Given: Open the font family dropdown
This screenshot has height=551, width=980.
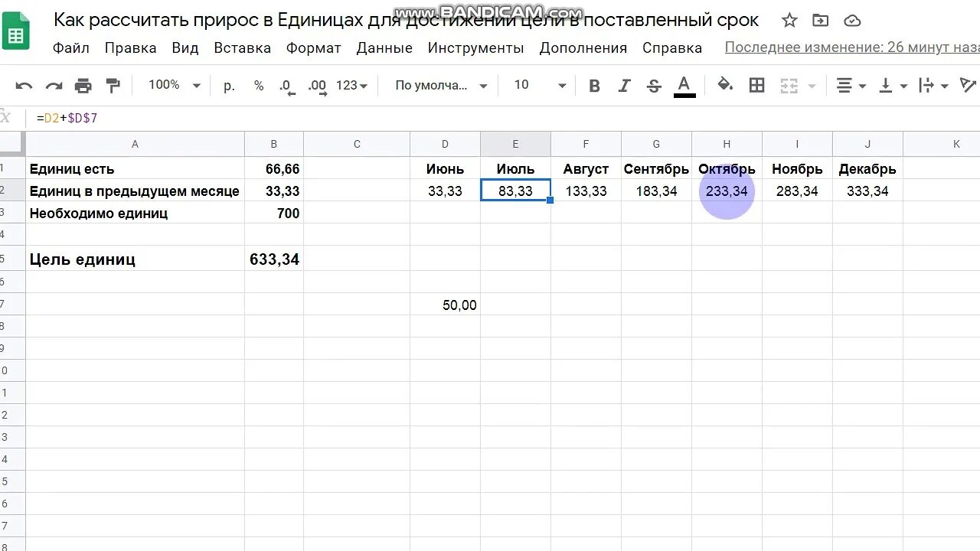Looking at the screenshot, I should (x=440, y=86).
